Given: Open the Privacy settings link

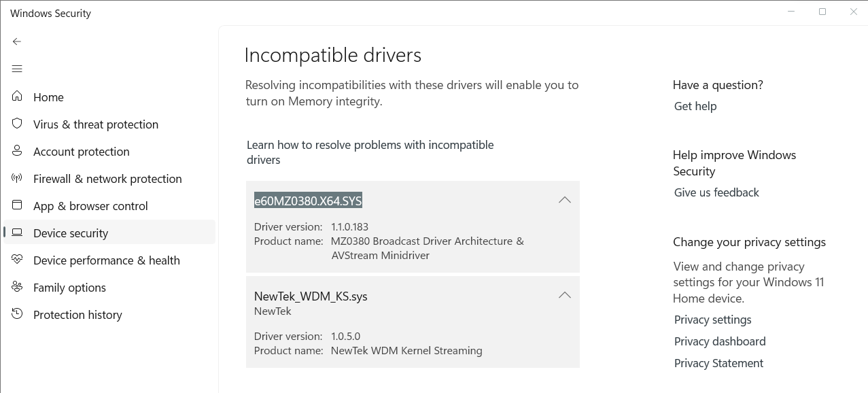Looking at the screenshot, I should coord(712,320).
